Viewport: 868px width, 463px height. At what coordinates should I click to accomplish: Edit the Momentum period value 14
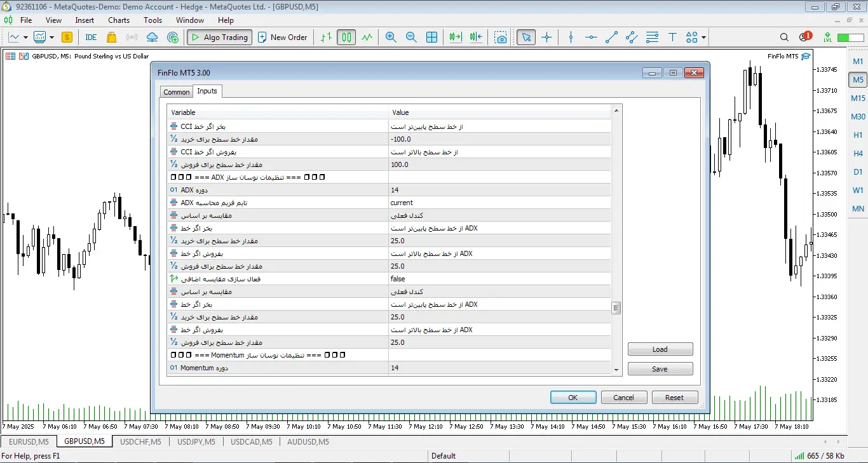coord(499,368)
